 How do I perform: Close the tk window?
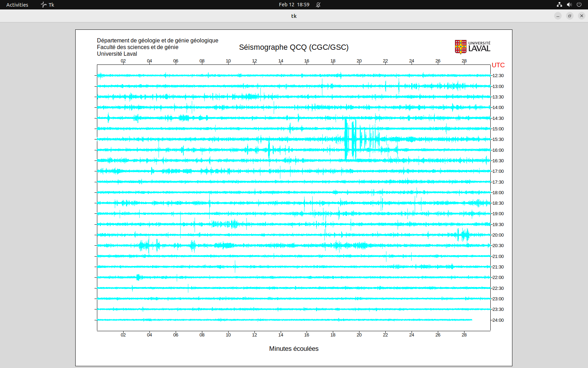(582, 16)
